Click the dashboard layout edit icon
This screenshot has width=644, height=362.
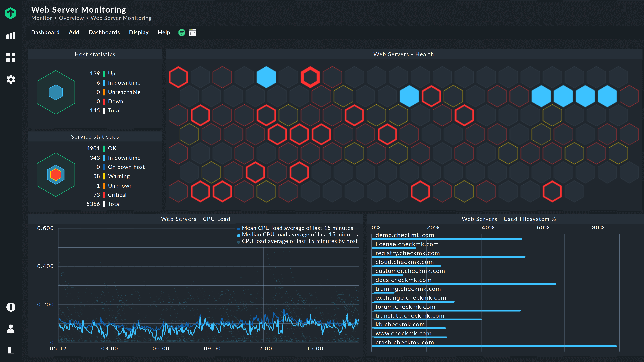(x=193, y=33)
